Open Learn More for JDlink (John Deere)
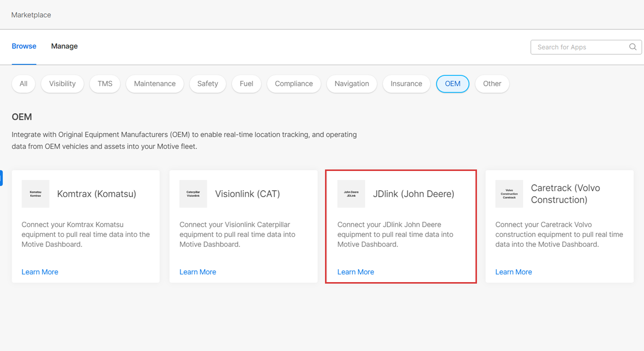 pos(356,272)
